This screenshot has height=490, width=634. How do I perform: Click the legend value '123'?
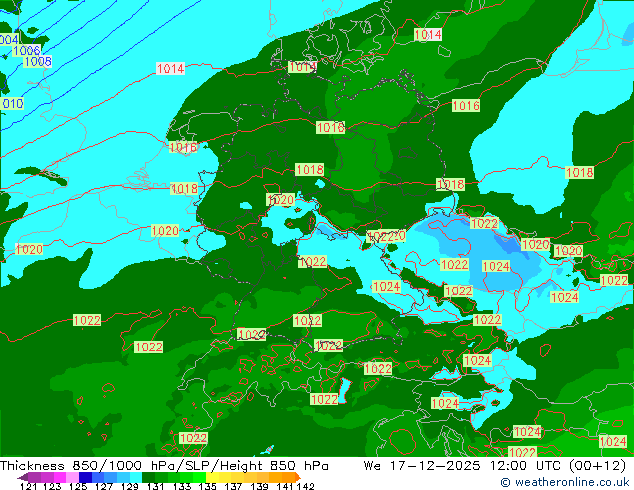(52, 486)
